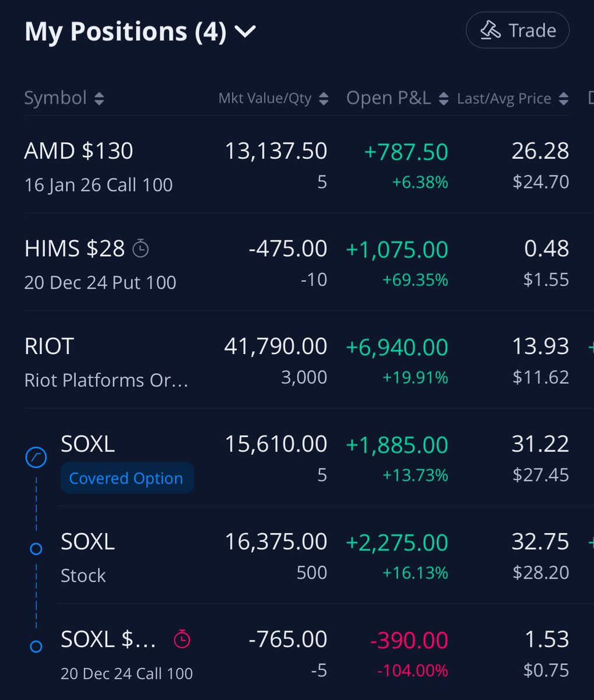
Task: Open the Trade button
Action: (518, 30)
